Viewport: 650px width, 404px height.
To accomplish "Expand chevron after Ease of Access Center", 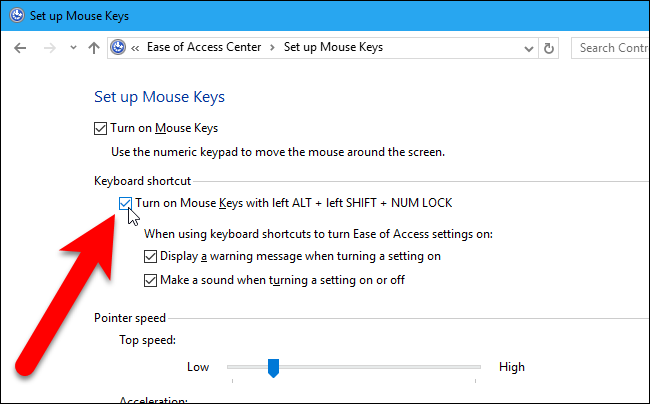I will click(x=273, y=47).
